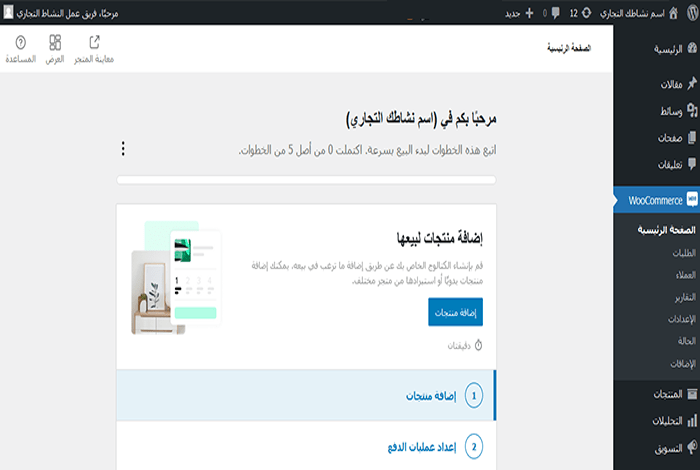Screen dimensions: 700x470
Task: Click the pages icon beside صفحات
Action: coord(692,137)
